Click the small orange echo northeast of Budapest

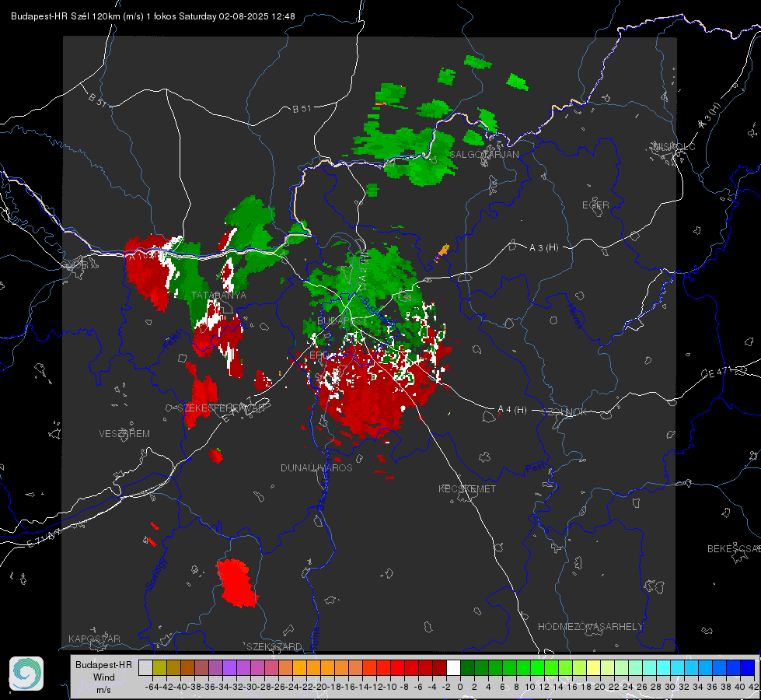tap(442, 253)
